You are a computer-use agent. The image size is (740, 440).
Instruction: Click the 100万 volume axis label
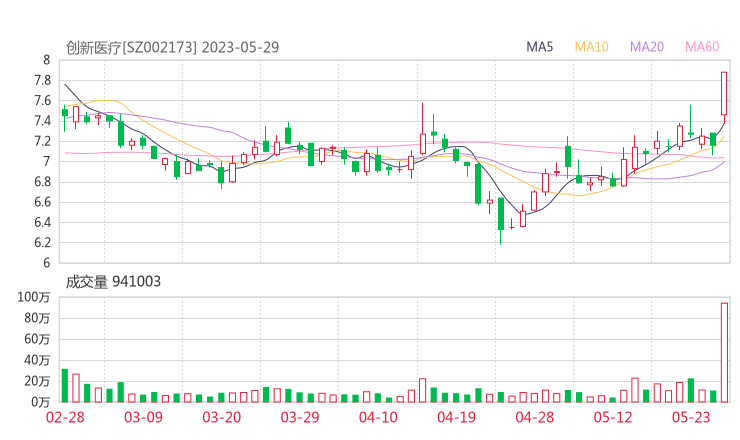34,297
